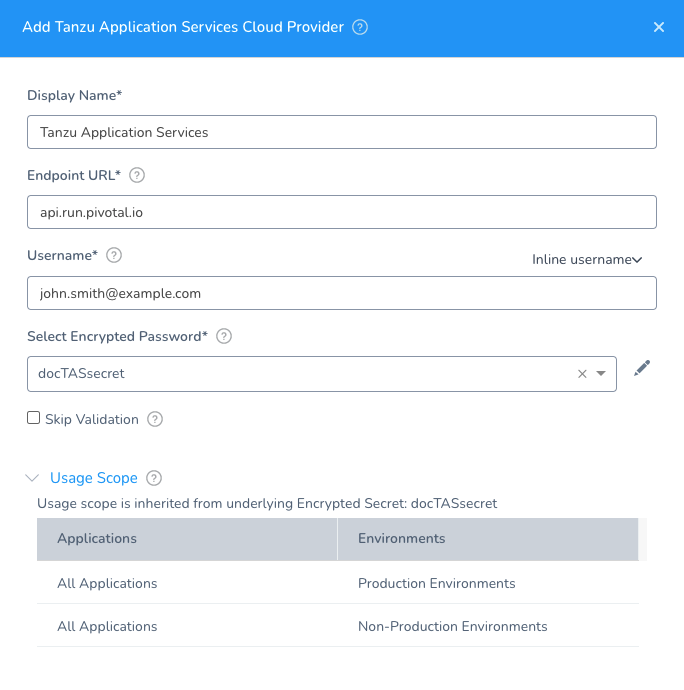Show help for Select Encrypted Password

pos(224,336)
